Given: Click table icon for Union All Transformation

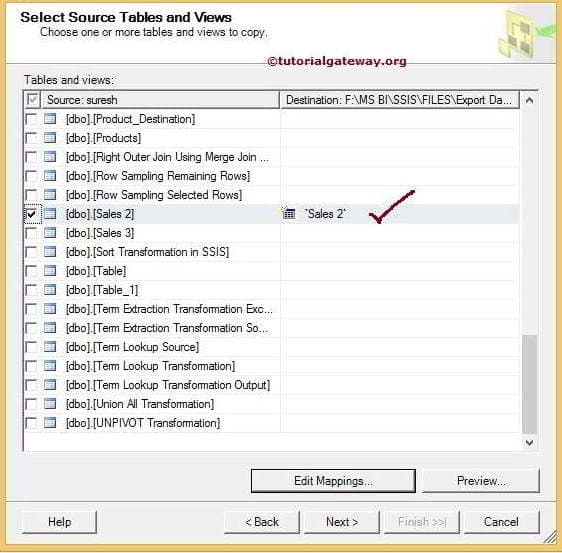Looking at the screenshot, I should (x=50, y=404).
